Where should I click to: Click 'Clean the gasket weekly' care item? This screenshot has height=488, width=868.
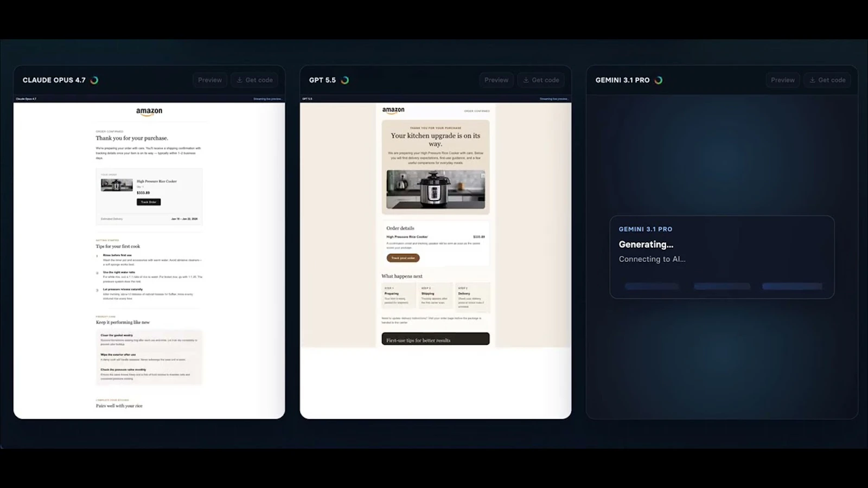117,336
